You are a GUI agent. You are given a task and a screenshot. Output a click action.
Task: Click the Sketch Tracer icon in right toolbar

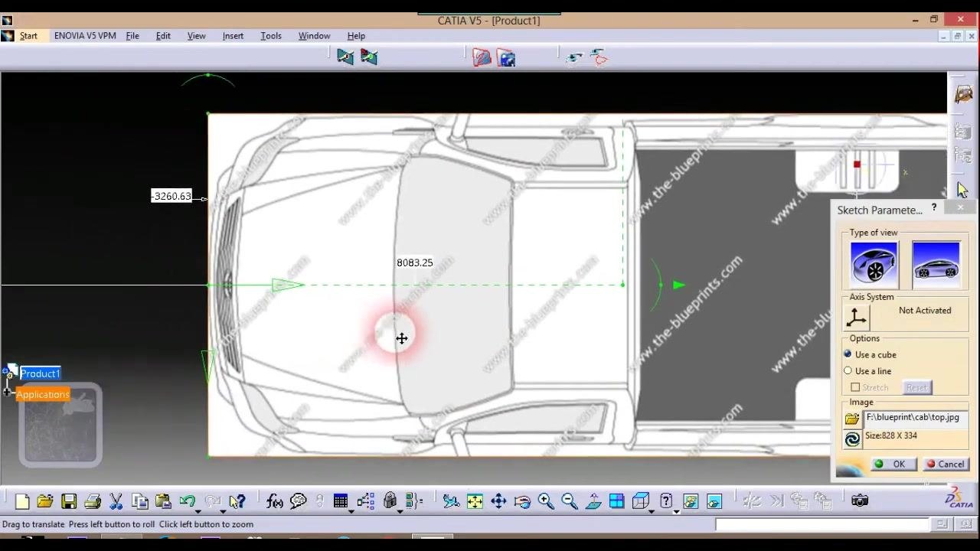(x=963, y=95)
